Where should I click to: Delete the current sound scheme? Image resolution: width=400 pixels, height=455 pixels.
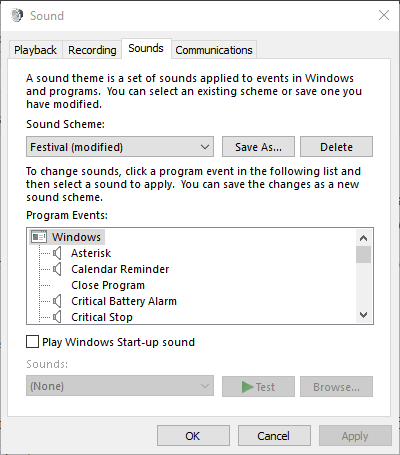336,147
